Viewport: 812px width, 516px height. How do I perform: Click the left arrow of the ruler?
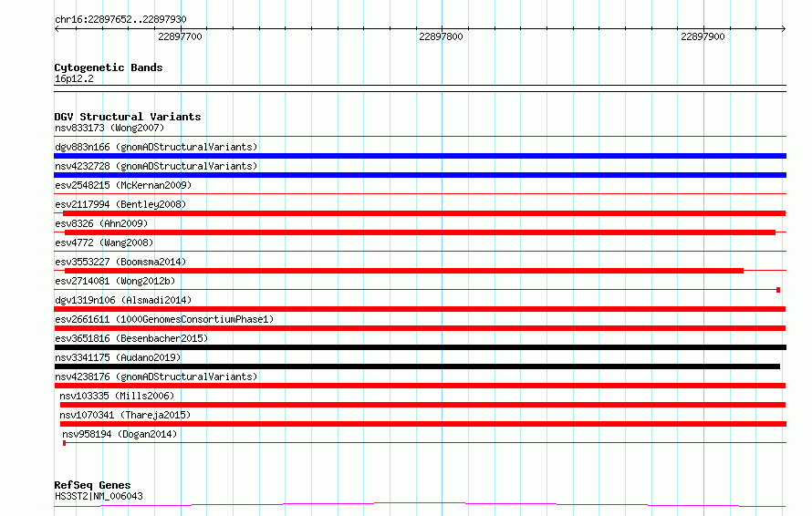click(x=57, y=28)
